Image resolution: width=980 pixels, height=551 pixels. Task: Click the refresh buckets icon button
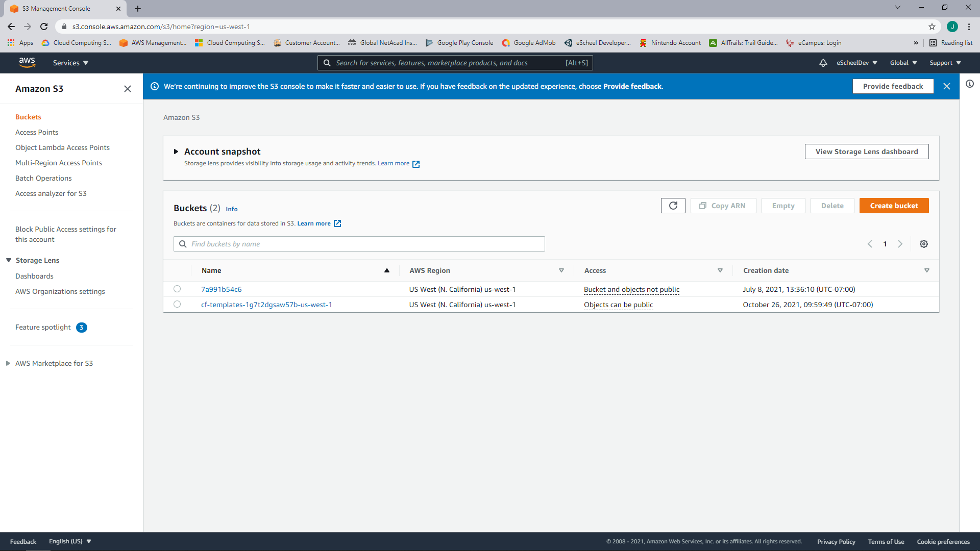673,206
